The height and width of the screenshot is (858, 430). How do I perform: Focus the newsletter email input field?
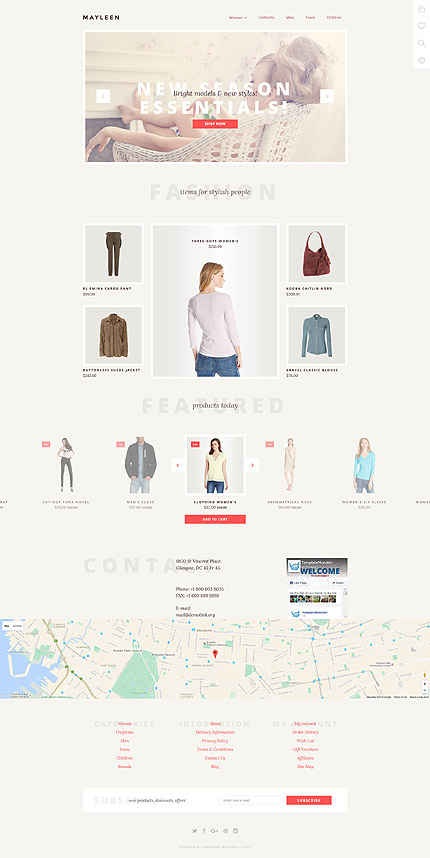point(249,800)
